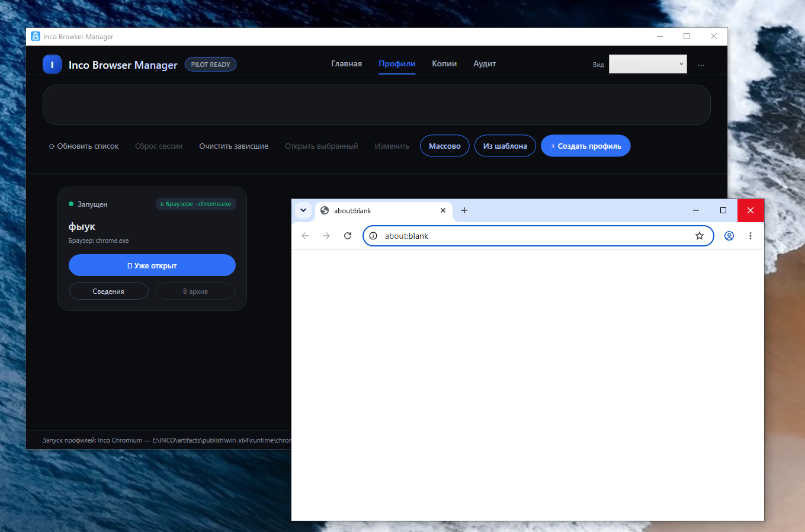Image resolution: width=805 pixels, height=532 pixels.
Task: Minimize the Chrome window
Action: pyautogui.click(x=696, y=210)
